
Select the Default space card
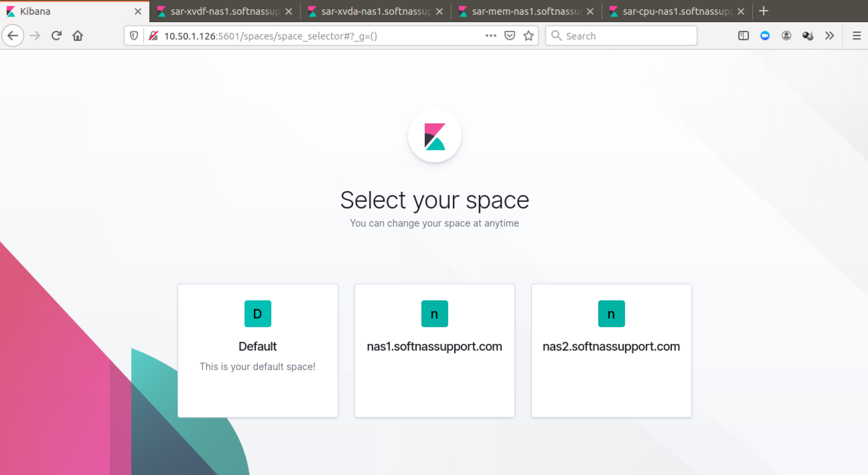coord(258,350)
